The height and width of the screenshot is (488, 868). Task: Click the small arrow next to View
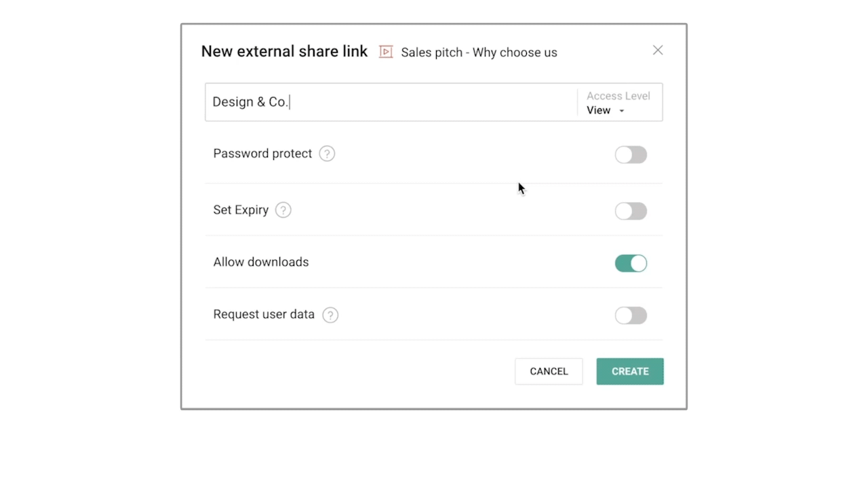622,111
